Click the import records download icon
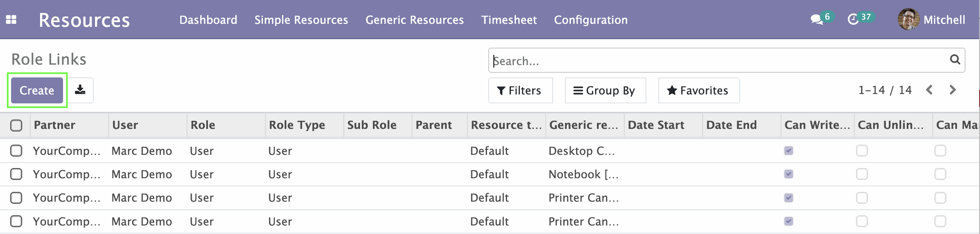This screenshot has width=980, height=234. [80, 90]
